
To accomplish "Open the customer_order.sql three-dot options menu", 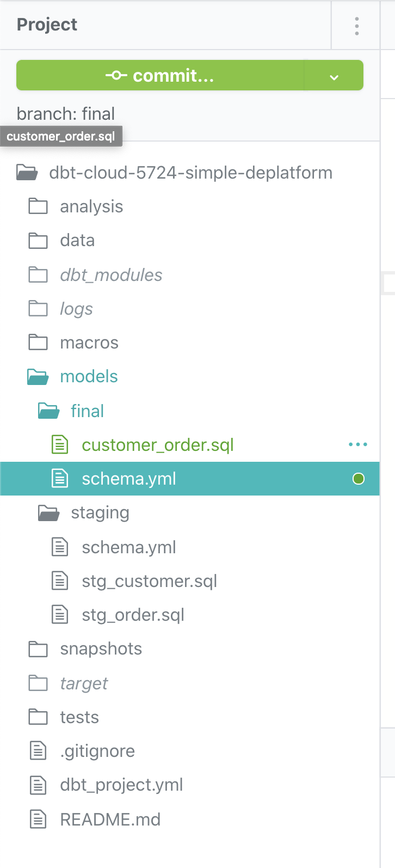I will pos(357,445).
